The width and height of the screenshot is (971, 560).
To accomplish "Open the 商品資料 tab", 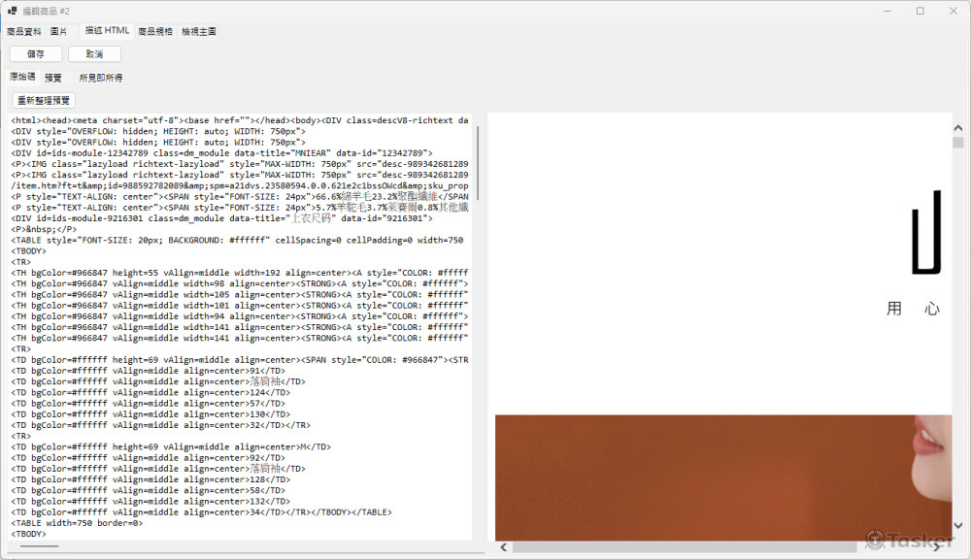I will point(24,32).
